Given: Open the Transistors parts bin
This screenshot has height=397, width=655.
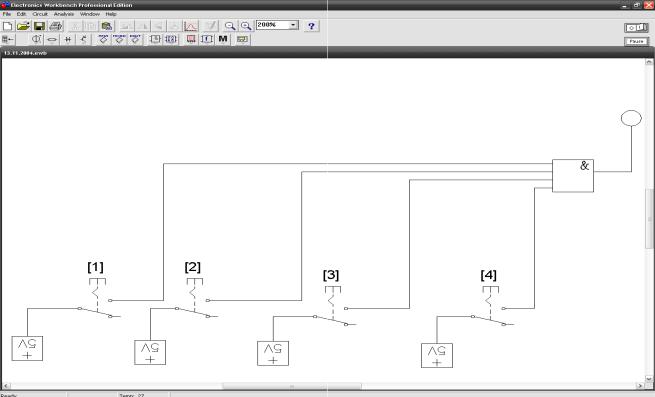Looking at the screenshot, I should pyautogui.click(x=84, y=39).
